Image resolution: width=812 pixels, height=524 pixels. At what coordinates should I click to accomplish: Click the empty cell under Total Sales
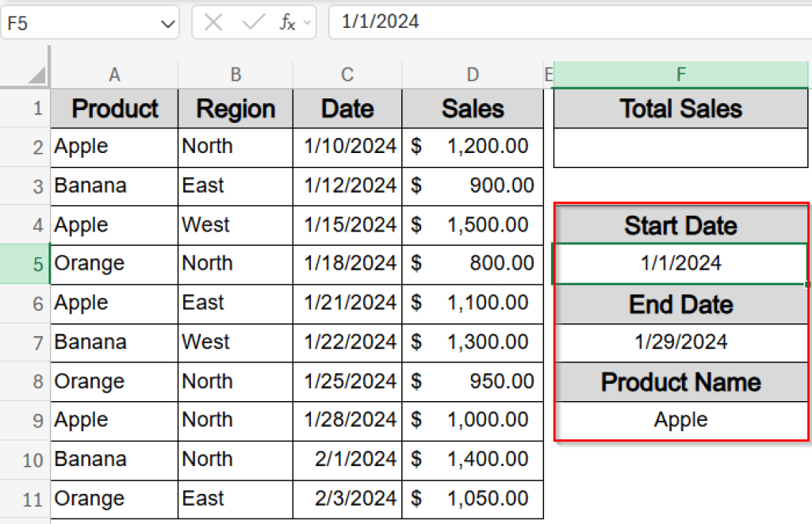coord(680,147)
